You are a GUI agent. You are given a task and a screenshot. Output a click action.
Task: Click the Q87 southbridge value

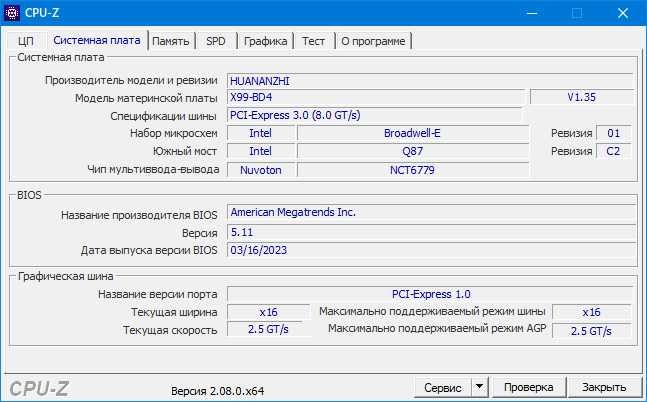point(412,151)
